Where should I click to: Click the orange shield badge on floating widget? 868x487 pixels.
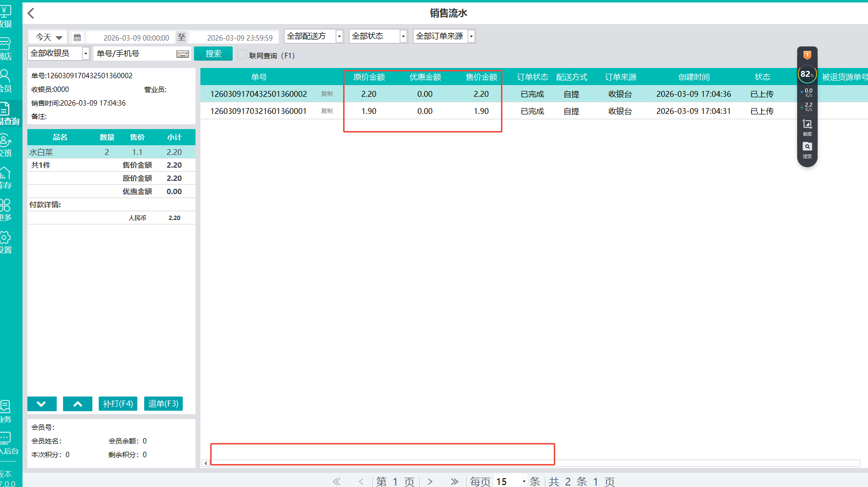pyautogui.click(x=807, y=55)
